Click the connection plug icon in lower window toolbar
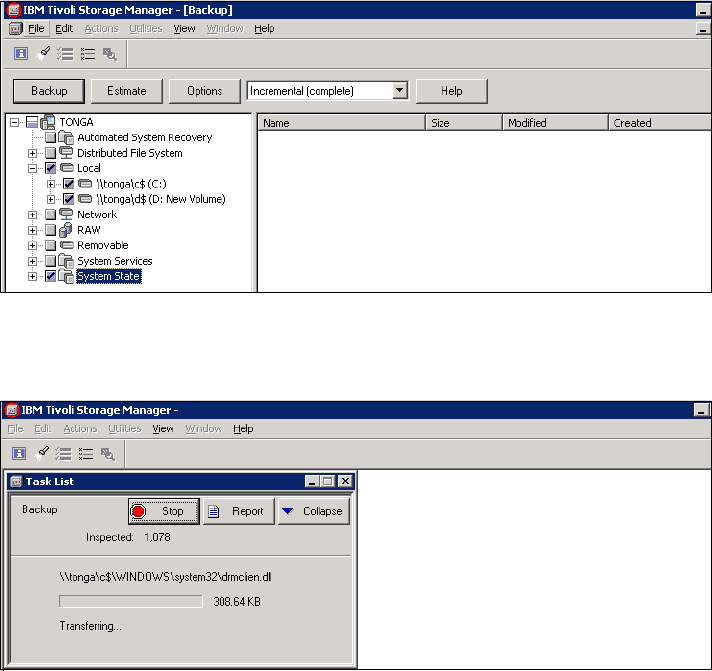The image size is (712, 671). (x=41, y=454)
